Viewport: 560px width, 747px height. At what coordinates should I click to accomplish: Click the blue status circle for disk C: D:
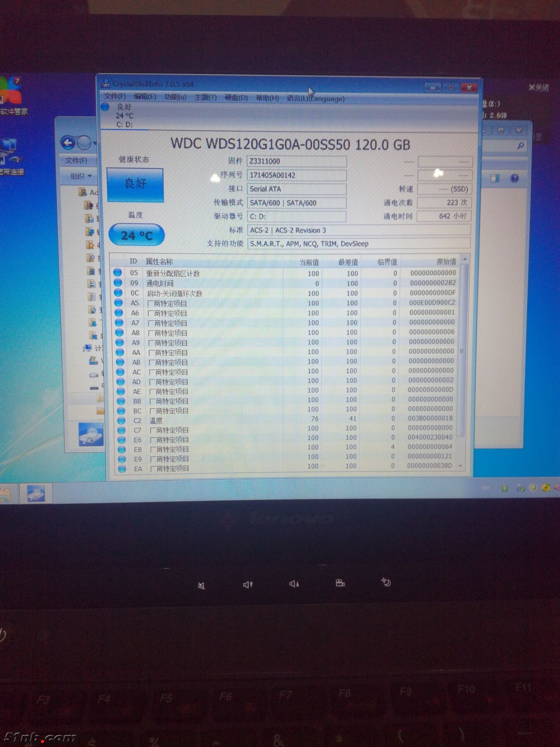pos(105,107)
